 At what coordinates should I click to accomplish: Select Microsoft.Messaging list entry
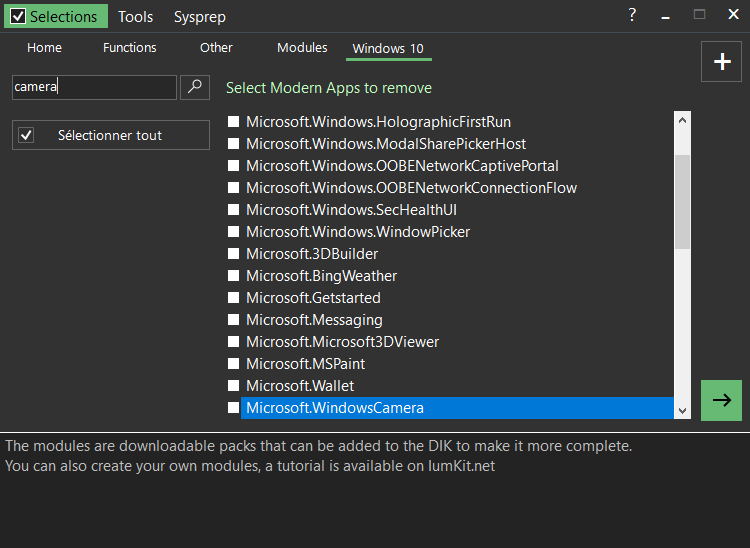coord(314,320)
